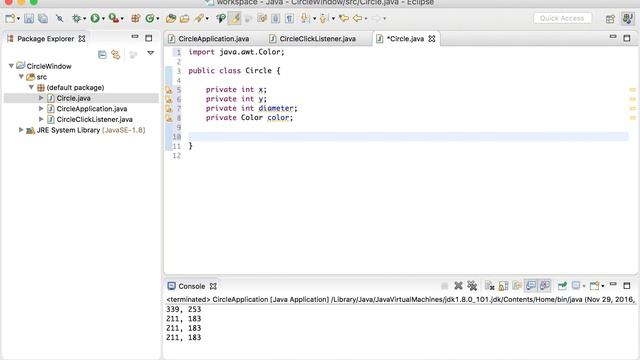Maximize the Package Explorer panel
This screenshot has width=640, height=360.
149,38
